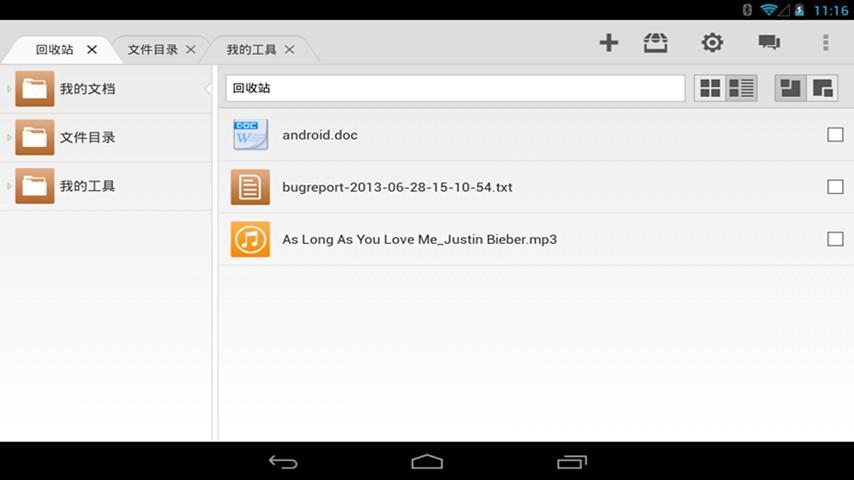Switch to the 我的工具 tab
Viewport: 854px width, 480px height.
tap(250, 49)
